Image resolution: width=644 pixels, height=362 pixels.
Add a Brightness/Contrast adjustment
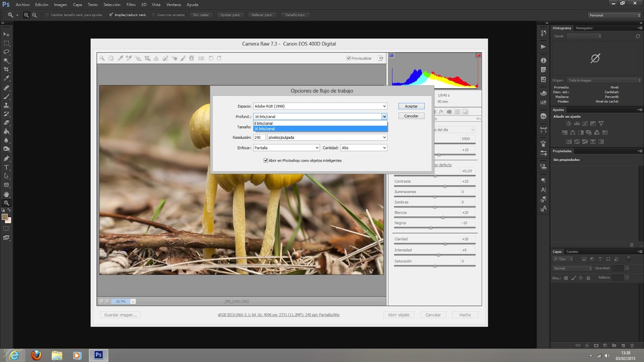[568, 123]
